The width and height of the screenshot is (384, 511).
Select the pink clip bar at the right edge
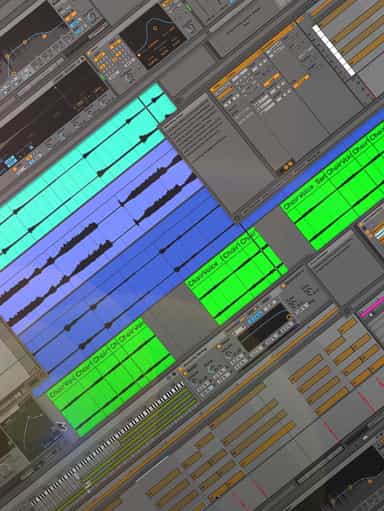pyautogui.click(x=372, y=307)
